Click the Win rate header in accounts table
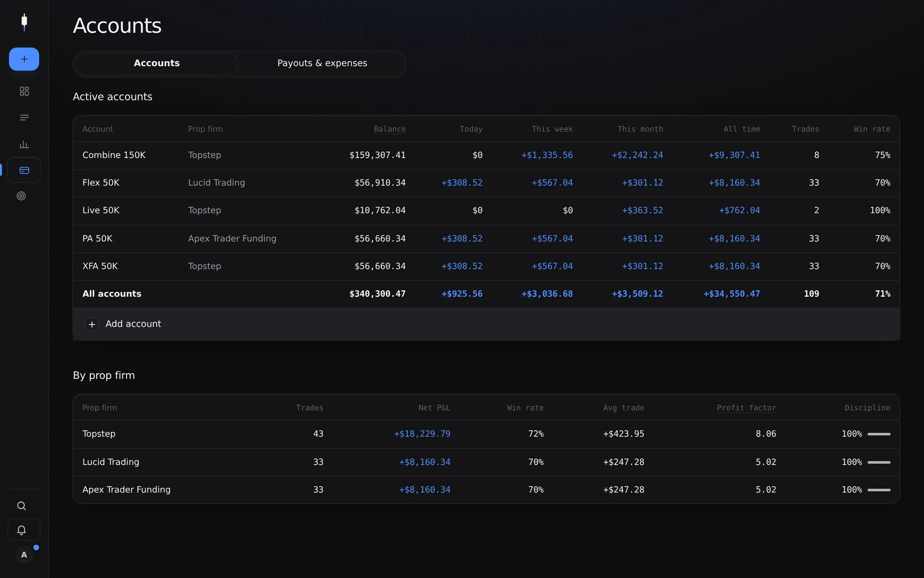 click(872, 129)
